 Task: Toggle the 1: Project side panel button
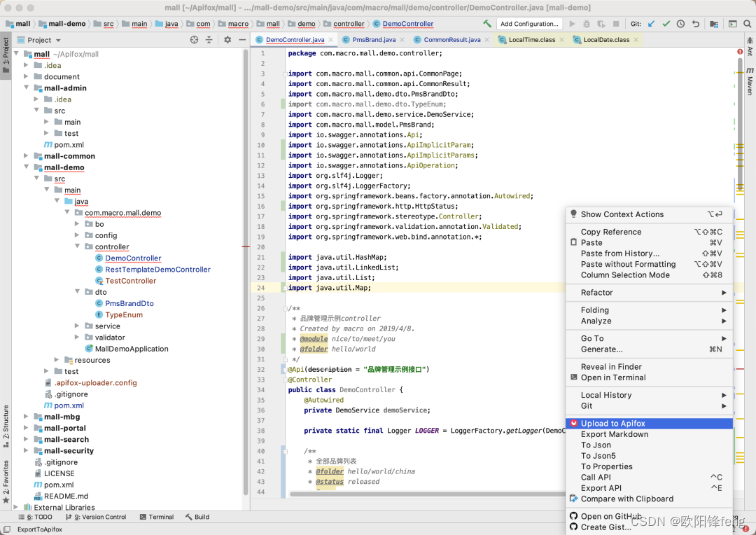click(x=6, y=55)
